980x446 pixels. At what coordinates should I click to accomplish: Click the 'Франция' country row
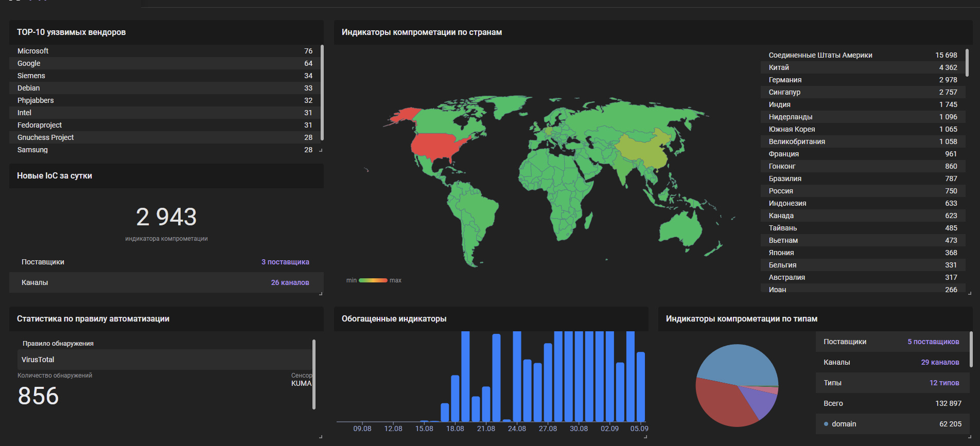coord(863,154)
